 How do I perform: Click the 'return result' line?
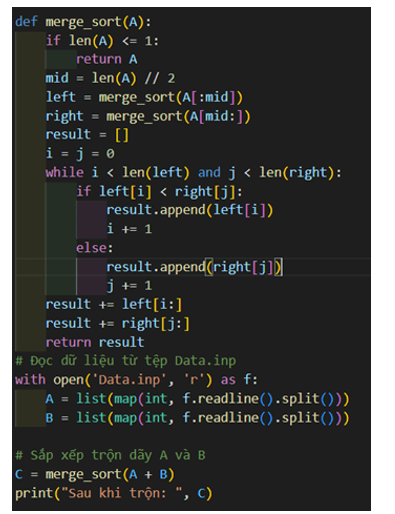click(95, 342)
